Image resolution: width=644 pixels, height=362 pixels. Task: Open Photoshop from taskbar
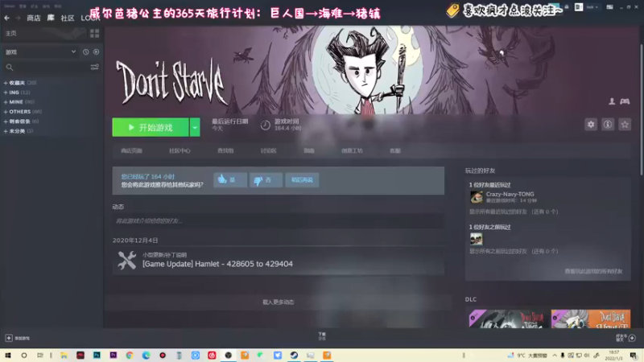tap(97, 356)
